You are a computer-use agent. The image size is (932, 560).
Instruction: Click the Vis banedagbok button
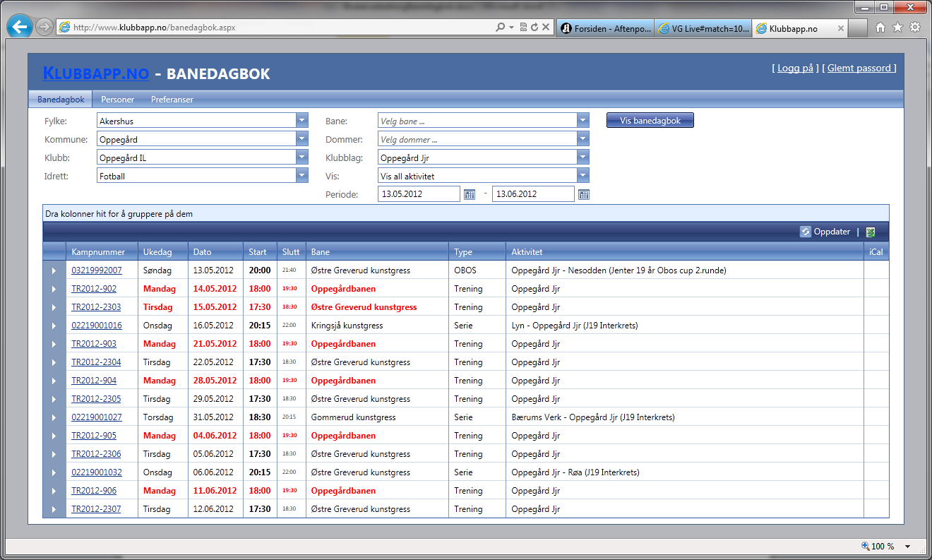tap(650, 121)
